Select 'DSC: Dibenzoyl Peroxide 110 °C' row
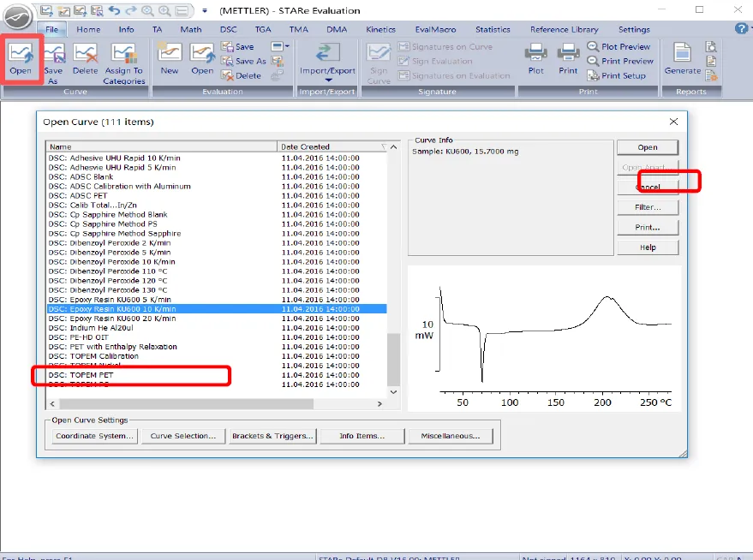The image size is (753, 560). tap(217, 271)
